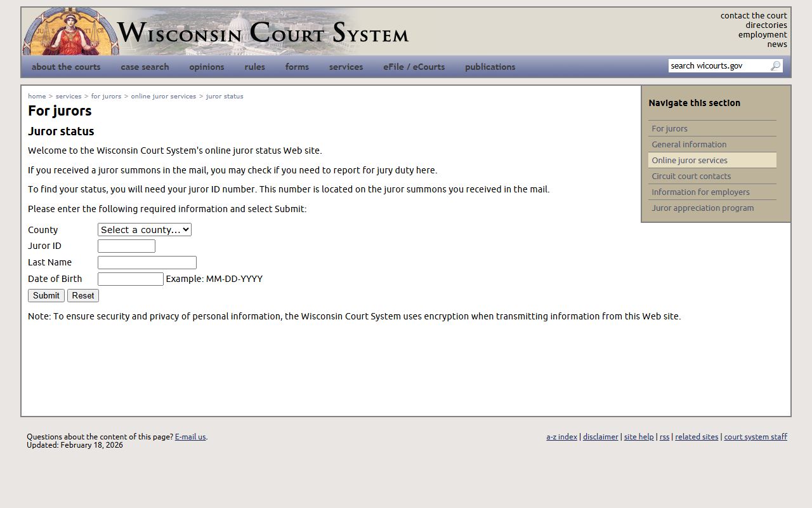Click 'juror status' breadcrumb link
Screen dimensions: 812x508
pos(225,97)
